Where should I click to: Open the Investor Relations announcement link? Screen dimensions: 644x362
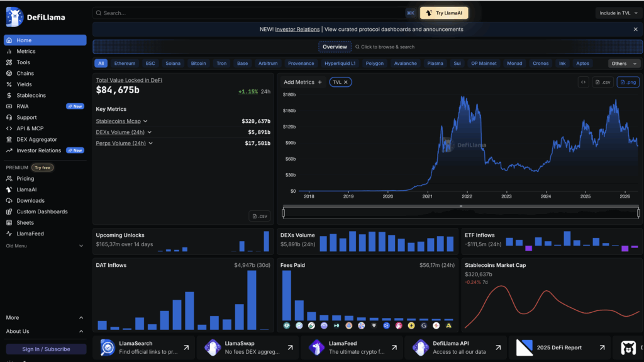point(297,29)
